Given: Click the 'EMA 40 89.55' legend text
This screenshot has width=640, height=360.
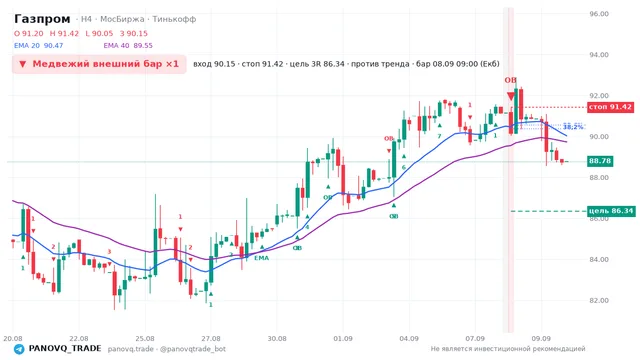Looking at the screenshot, I should pos(128,46).
